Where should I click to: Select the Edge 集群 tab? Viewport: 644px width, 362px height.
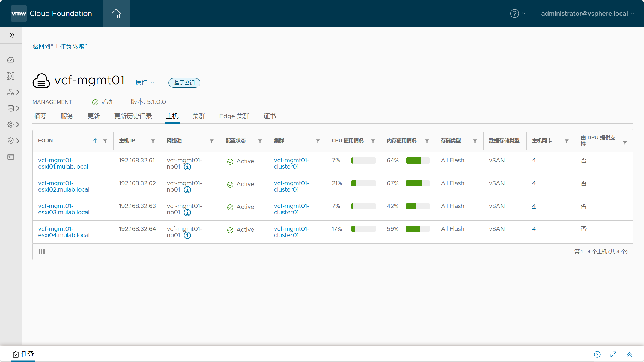[234, 116]
